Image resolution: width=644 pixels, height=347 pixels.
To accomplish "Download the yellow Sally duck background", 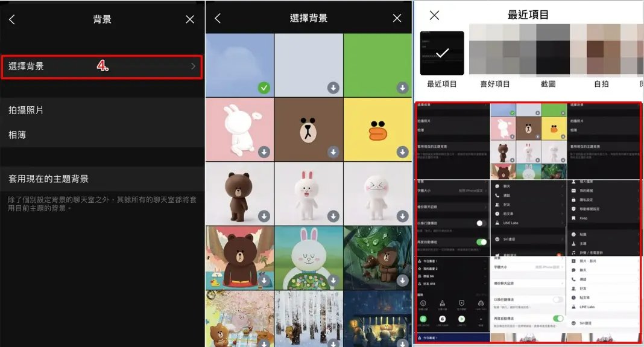I will pos(403,151).
